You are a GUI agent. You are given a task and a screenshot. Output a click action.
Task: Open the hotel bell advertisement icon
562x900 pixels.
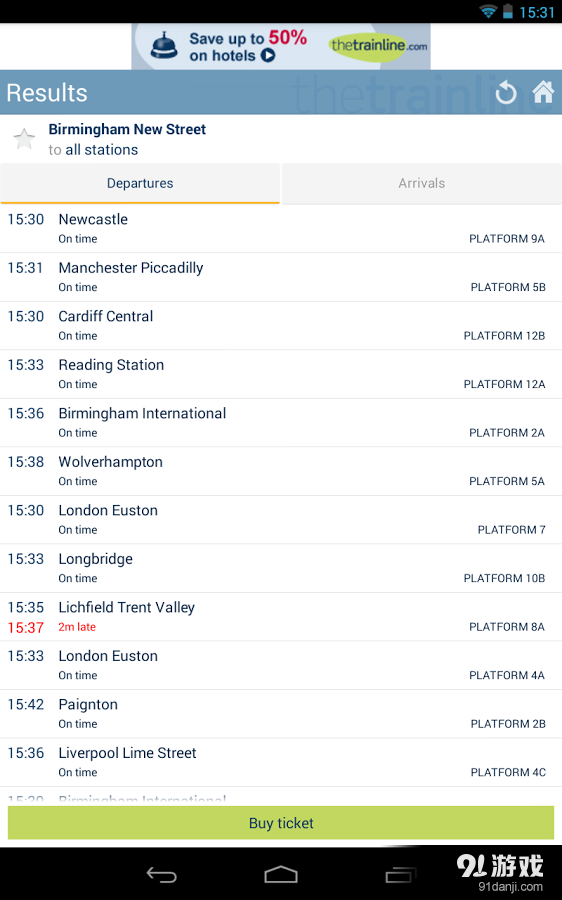(x=164, y=45)
